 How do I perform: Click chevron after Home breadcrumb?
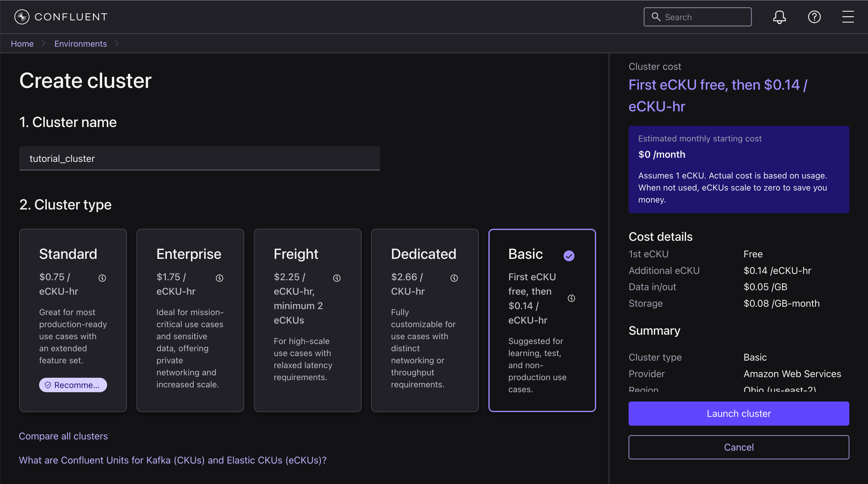43,44
